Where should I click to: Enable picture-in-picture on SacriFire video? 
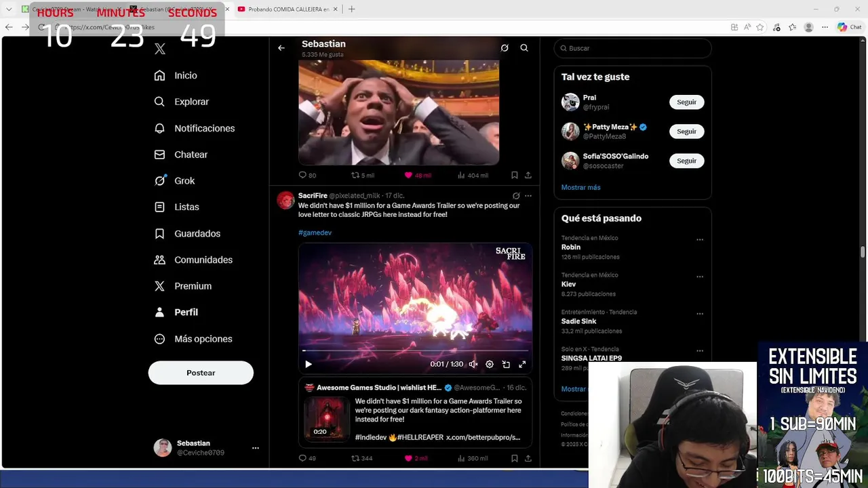pos(506,364)
